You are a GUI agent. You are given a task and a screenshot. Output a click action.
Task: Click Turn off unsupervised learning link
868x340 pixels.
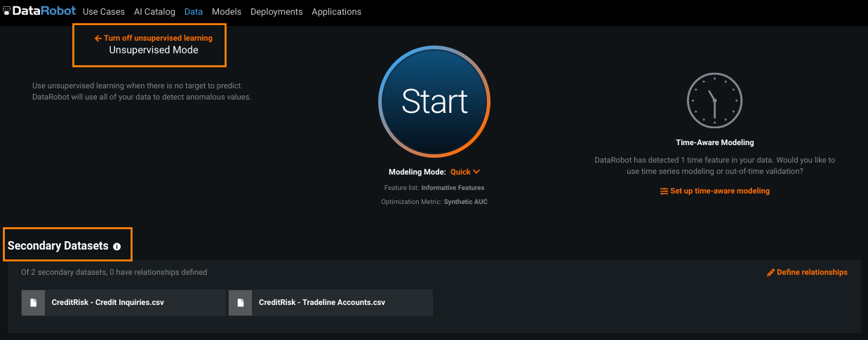point(158,38)
